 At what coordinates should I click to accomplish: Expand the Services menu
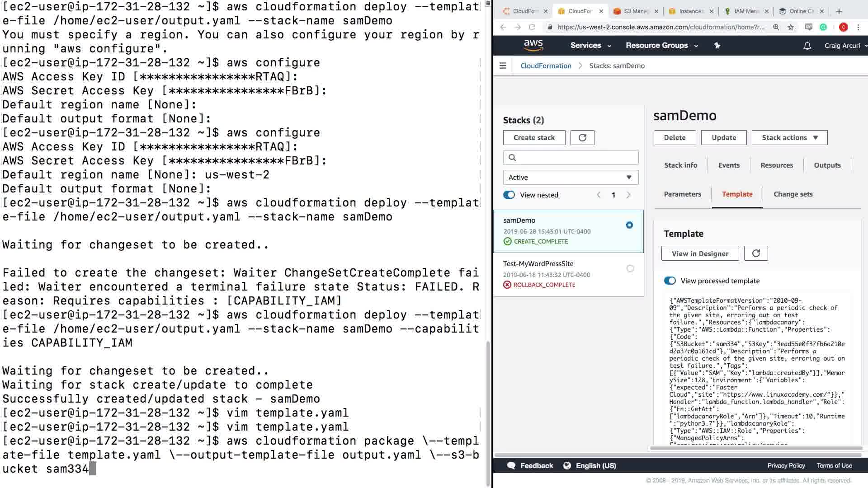[x=590, y=46]
